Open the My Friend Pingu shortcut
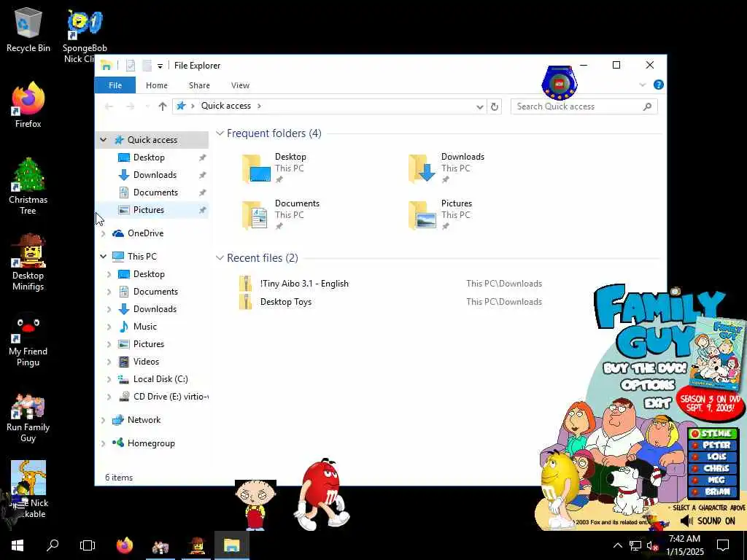 click(x=28, y=339)
